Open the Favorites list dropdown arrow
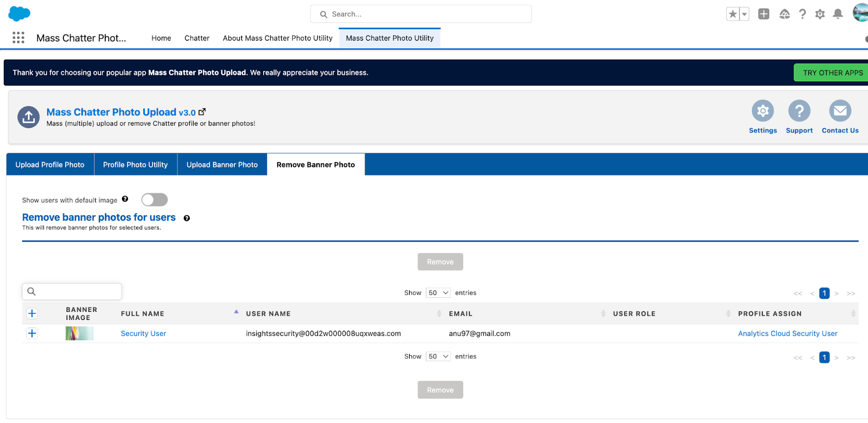Image resolution: width=868 pixels, height=423 pixels. (744, 14)
